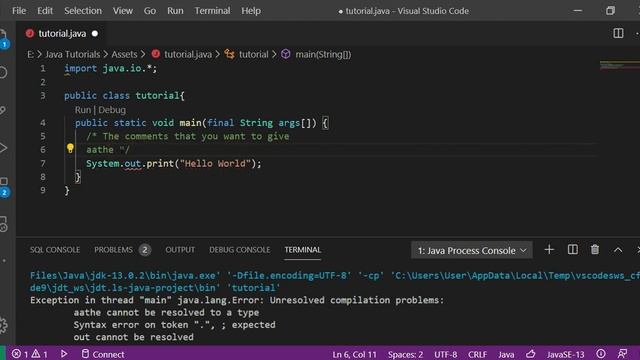Click the tutorial class breadcrumb
The height and width of the screenshot is (360, 640).
point(253,54)
